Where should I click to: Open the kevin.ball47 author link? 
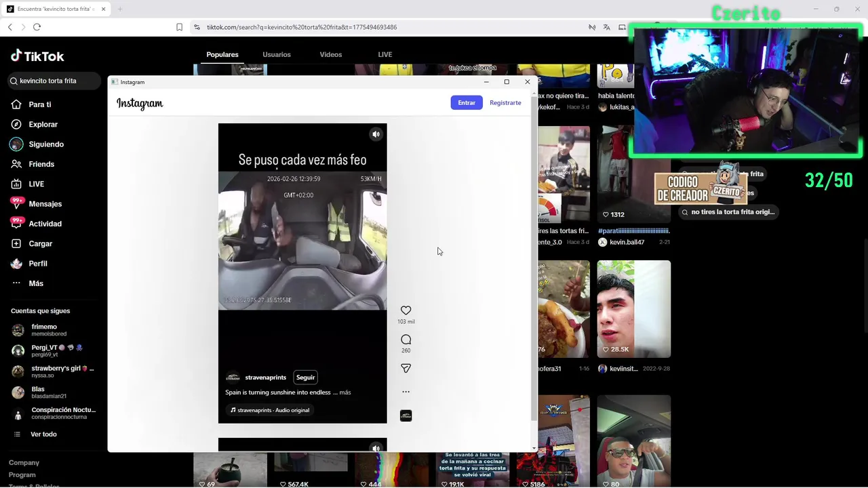[627, 242]
